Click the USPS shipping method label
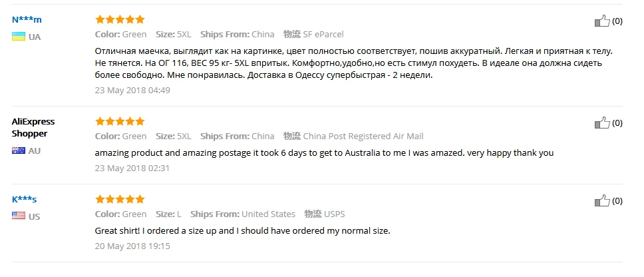The width and height of the screenshot is (644, 277). (335, 214)
